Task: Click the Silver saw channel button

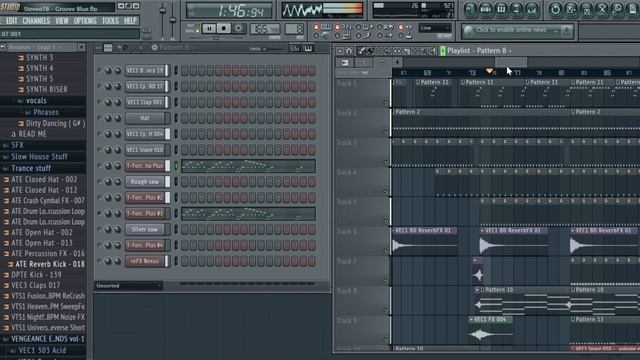Action: click(145, 229)
